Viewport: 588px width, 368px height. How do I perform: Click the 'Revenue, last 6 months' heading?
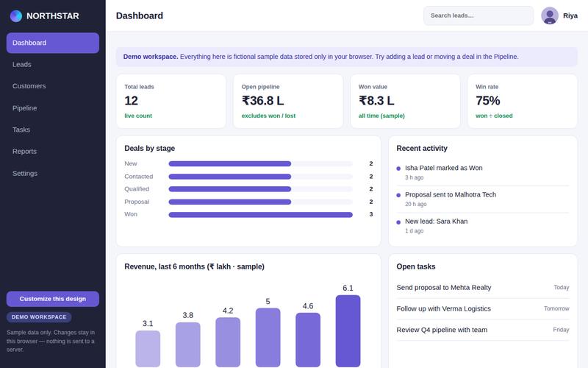coord(194,266)
